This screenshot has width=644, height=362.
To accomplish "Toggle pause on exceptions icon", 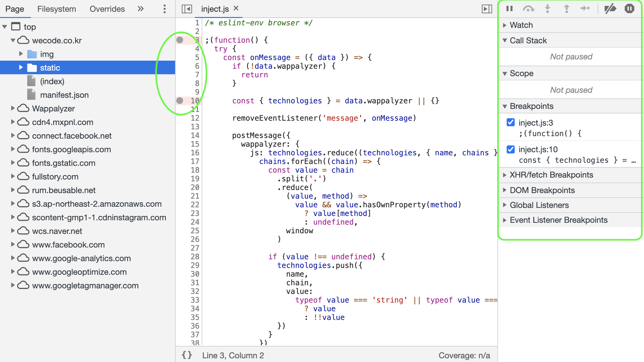I will pyautogui.click(x=629, y=9).
